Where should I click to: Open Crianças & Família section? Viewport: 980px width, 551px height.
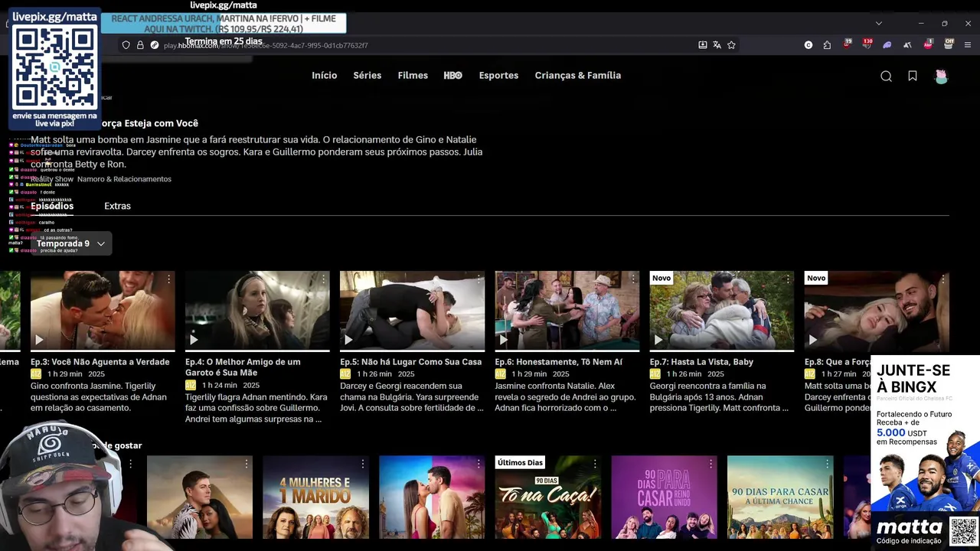(x=577, y=76)
